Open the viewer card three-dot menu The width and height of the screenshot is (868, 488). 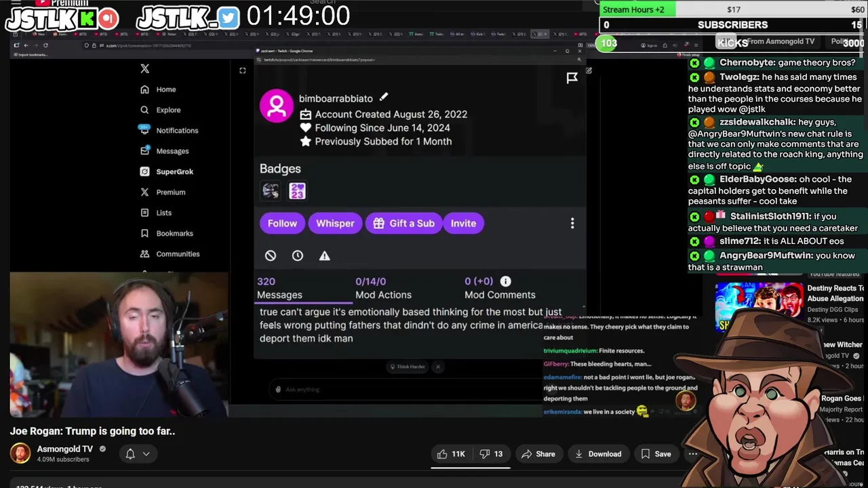572,223
